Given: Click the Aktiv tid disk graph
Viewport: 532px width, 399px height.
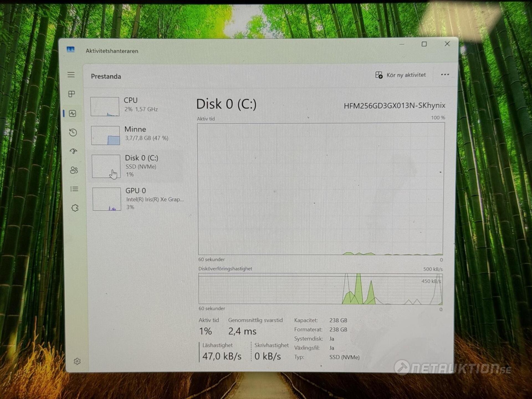Looking at the screenshot, I should pyautogui.click(x=321, y=189).
